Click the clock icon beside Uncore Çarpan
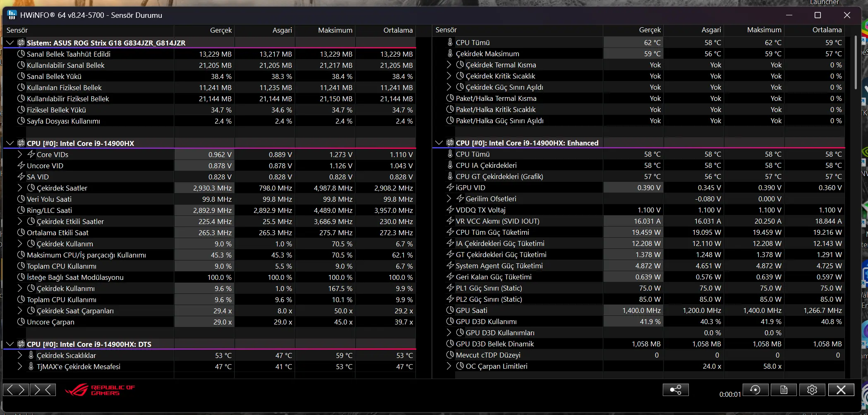 click(x=21, y=322)
